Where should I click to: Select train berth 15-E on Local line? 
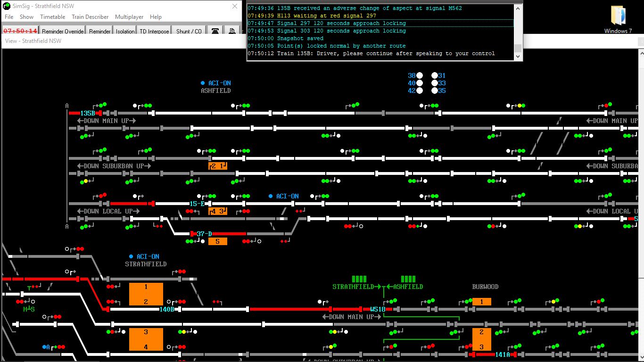(197, 204)
